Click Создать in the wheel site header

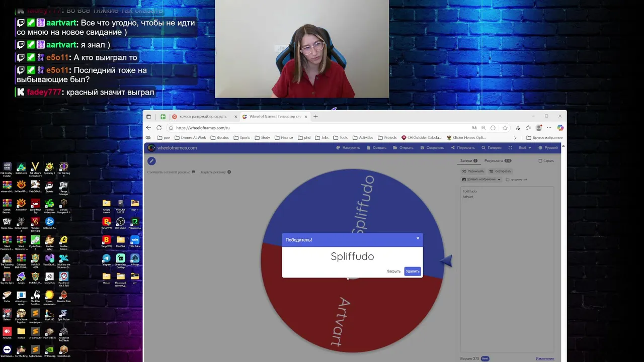tap(376, 148)
